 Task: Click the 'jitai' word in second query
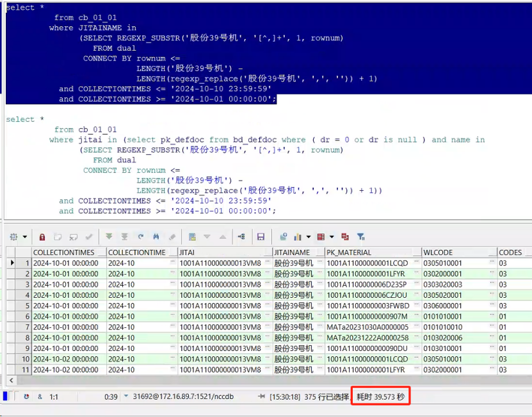pos(90,140)
